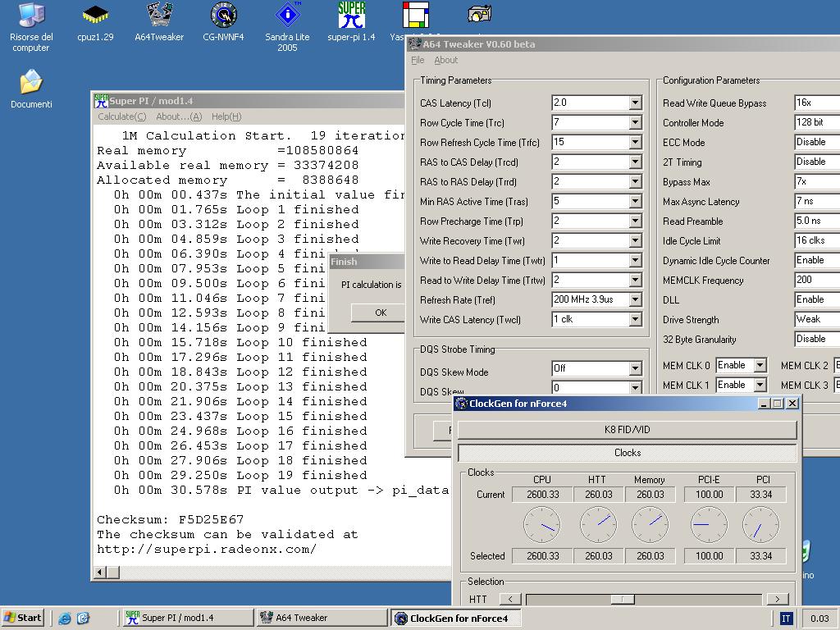Click the Drive Strength Weak field

coord(817,319)
